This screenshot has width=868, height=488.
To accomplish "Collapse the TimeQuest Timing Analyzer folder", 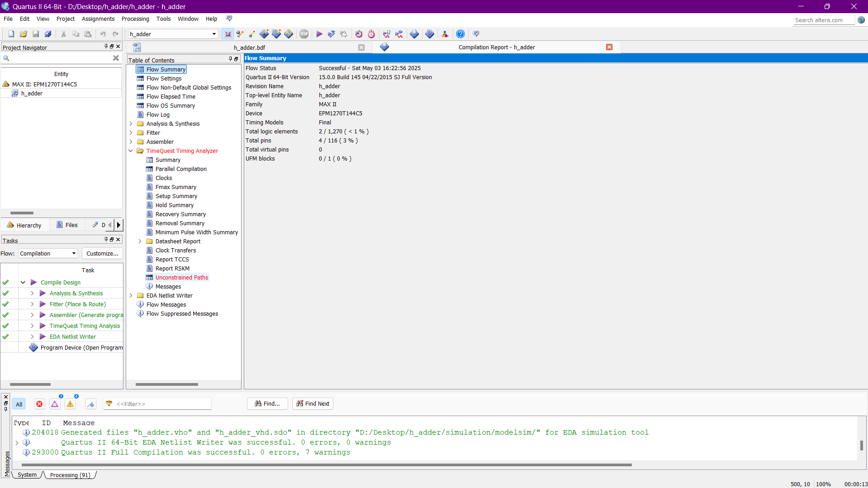I will [131, 151].
